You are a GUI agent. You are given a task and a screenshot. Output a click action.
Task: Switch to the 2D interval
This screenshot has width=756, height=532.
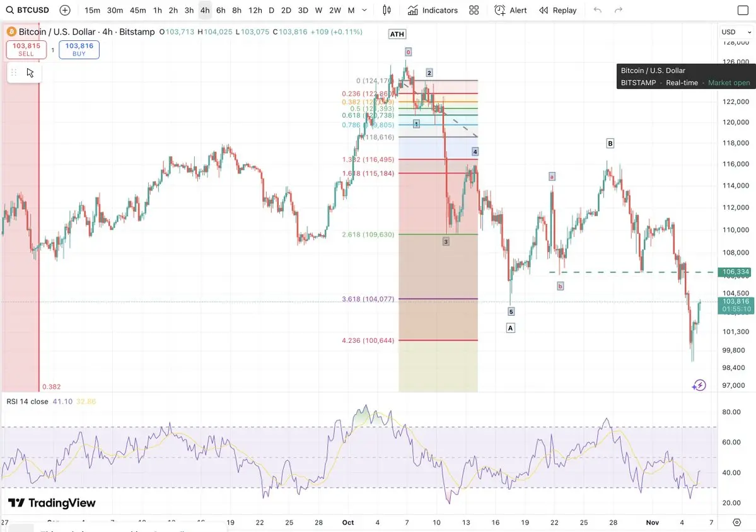[x=286, y=10]
